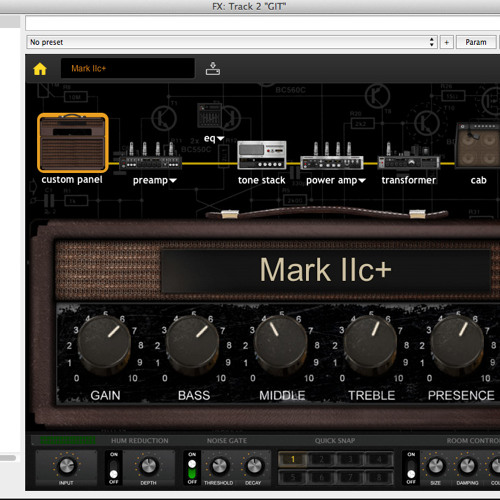Click the MIDDLE knob
This screenshot has height=500, width=500.
pos(281,344)
